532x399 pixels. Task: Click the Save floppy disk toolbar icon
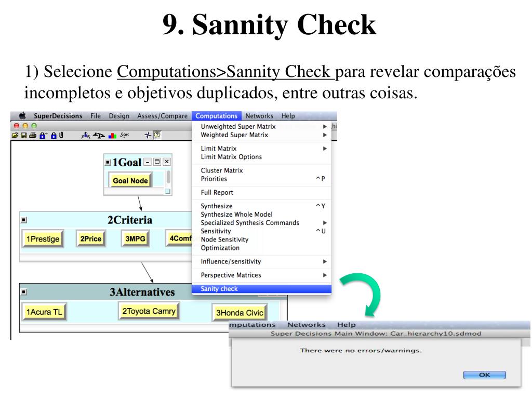tap(24, 136)
